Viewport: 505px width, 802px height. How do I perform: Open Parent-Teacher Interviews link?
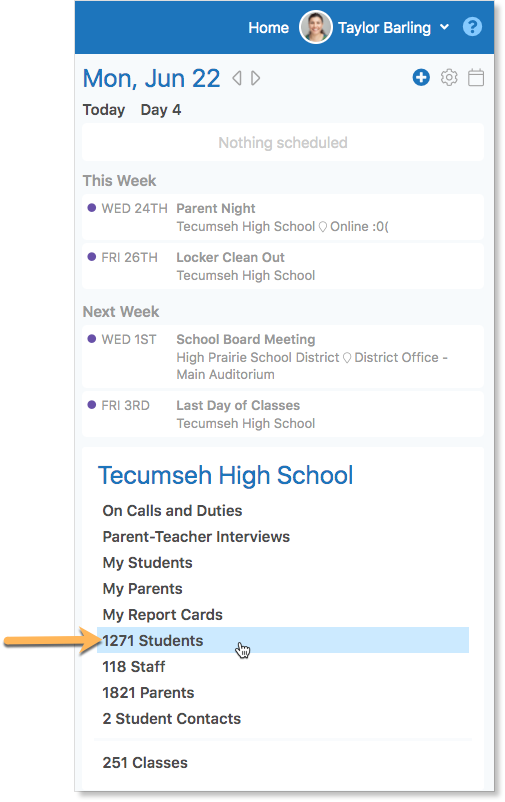tap(196, 537)
